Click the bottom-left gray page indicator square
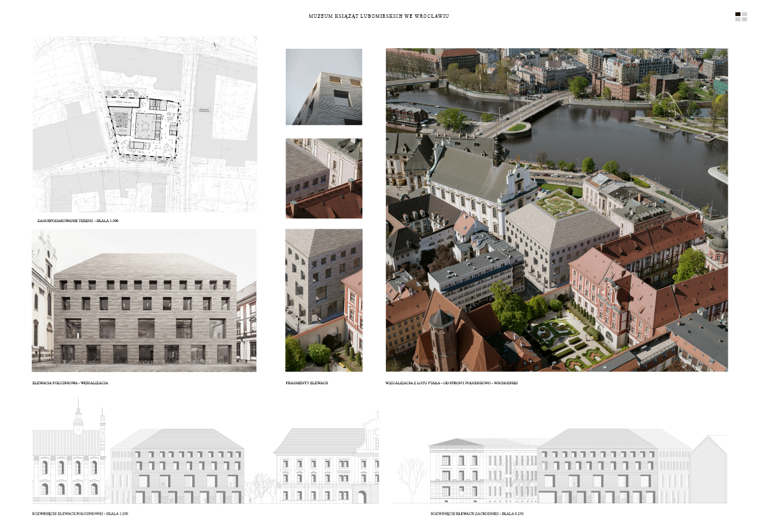 coord(738,20)
